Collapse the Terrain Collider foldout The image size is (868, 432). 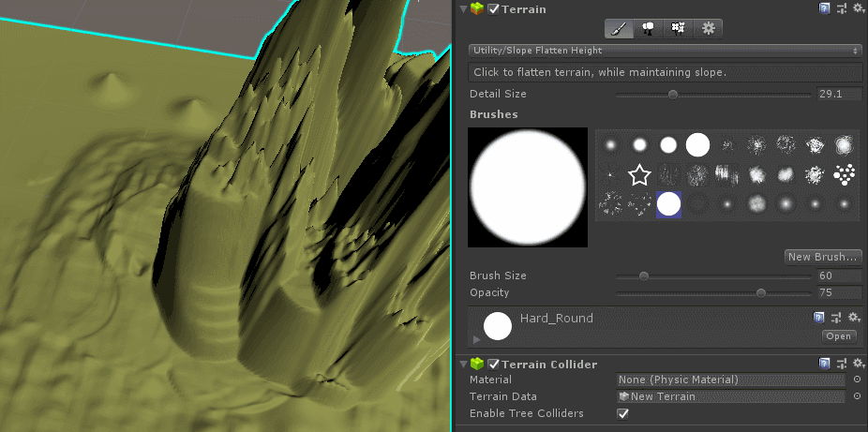[463, 364]
